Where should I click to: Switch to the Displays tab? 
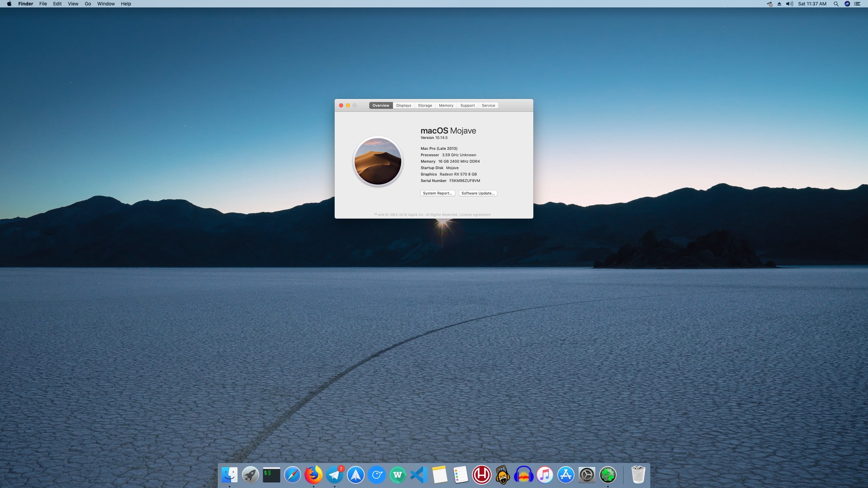pyautogui.click(x=403, y=105)
